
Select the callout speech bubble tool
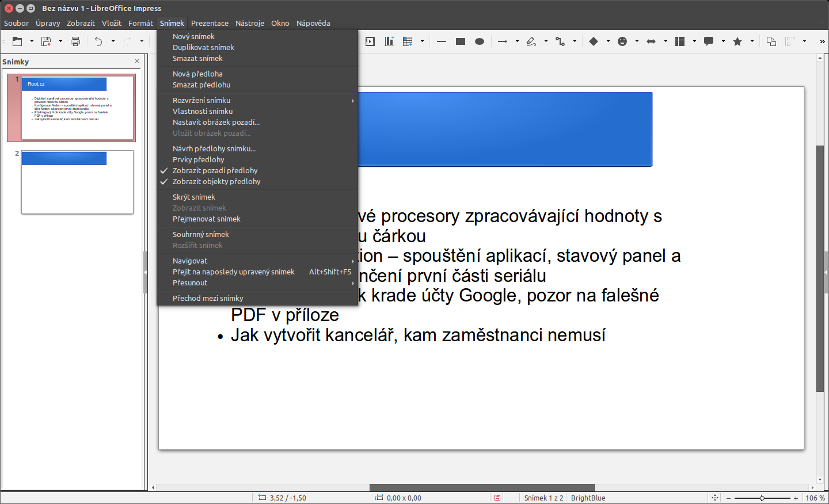tap(709, 41)
